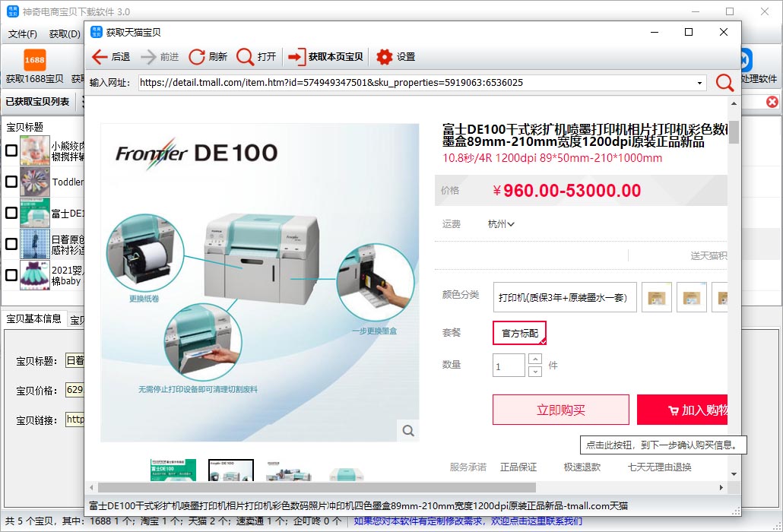
Task: Click the 小熊 product thumbnail in list
Action: point(35,150)
